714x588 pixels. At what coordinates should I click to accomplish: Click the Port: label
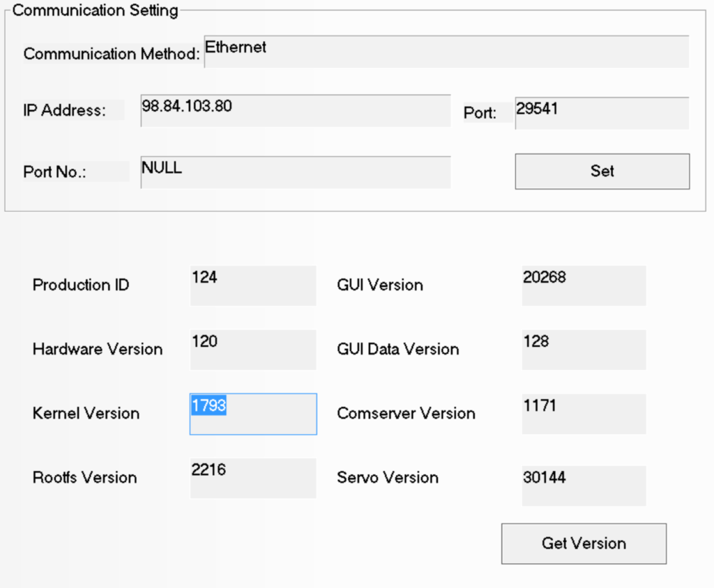[480, 113]
